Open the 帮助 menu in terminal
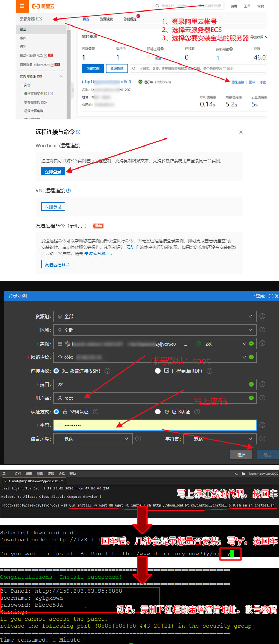 coord(73,474)
